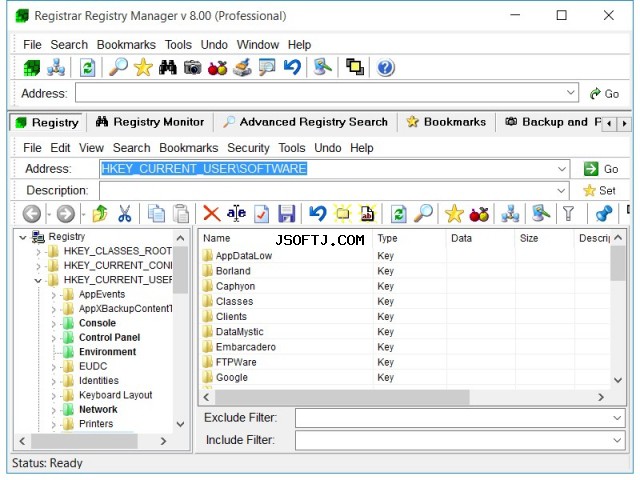Click the red X delete icon
Image resolution: width=640 pixels, height=480 pixels.
click(211, 213)
